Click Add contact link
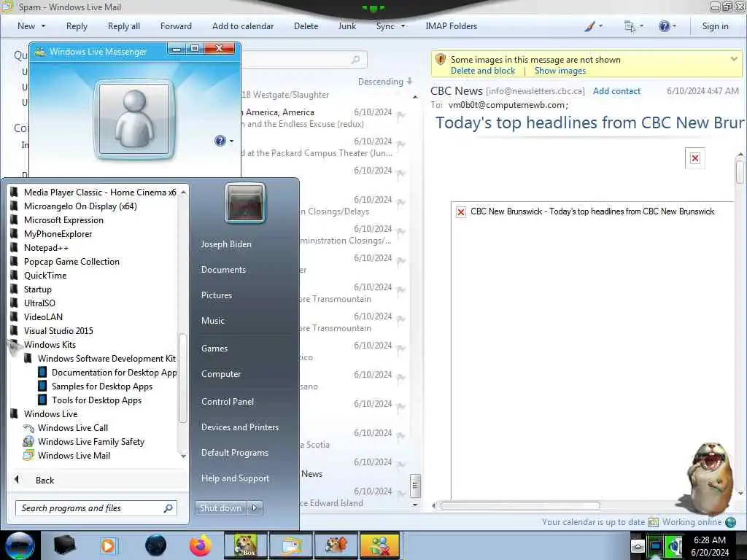Viewport: 747px width, 560px height. click(x=616, y=91)
